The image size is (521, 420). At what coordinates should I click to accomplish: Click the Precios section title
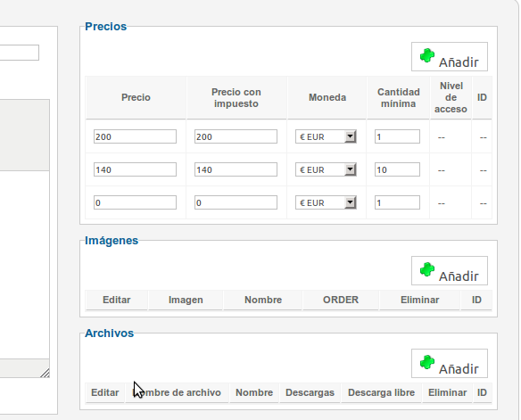pos(105,27)
